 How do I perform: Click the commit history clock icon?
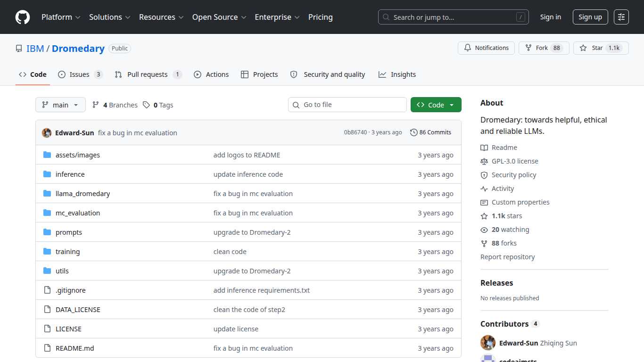pyautogui.click(x=414, y=132)
